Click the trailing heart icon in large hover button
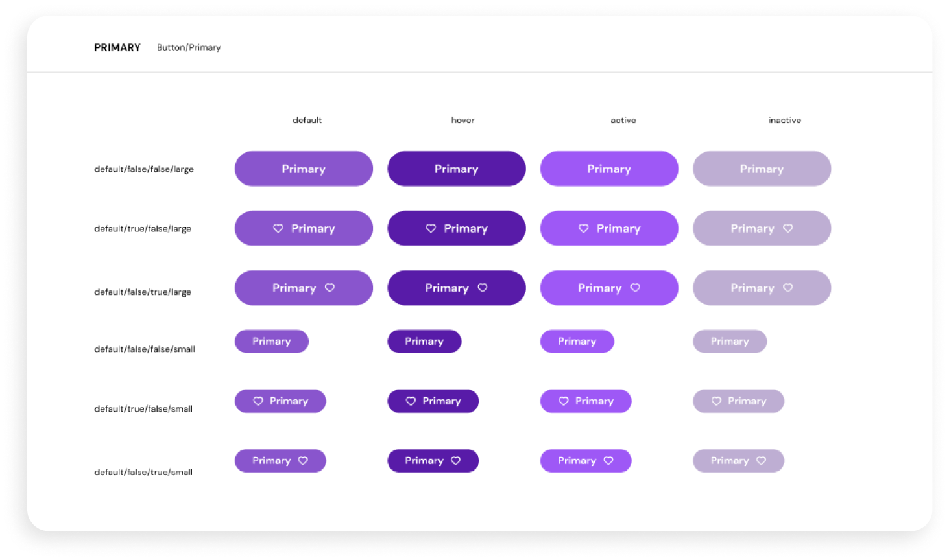949x560 pixels. (483, 288)
